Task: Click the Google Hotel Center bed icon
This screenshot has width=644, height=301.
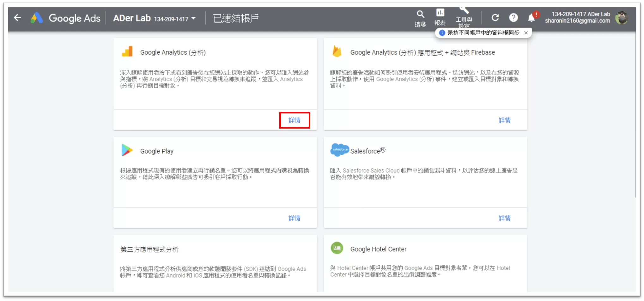Action: coord(337,248)
